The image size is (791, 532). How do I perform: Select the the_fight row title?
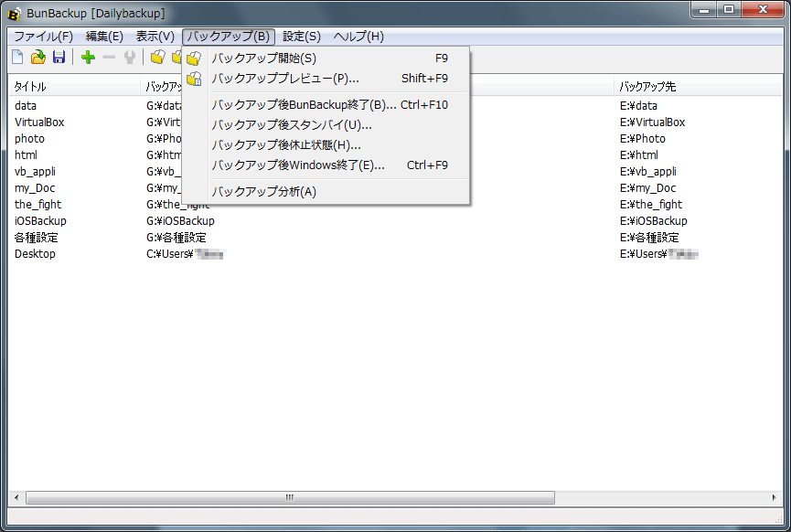tap(37, 205)
